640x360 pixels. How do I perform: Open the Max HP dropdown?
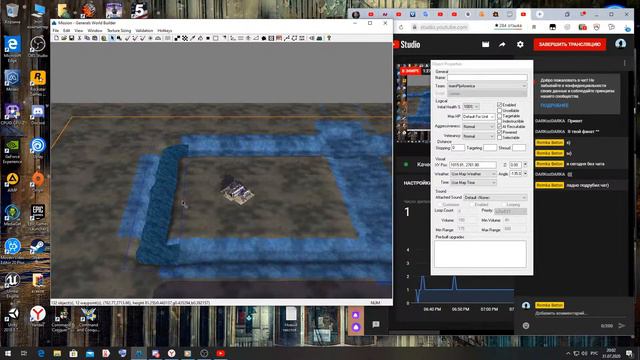(x=478, y=117)
